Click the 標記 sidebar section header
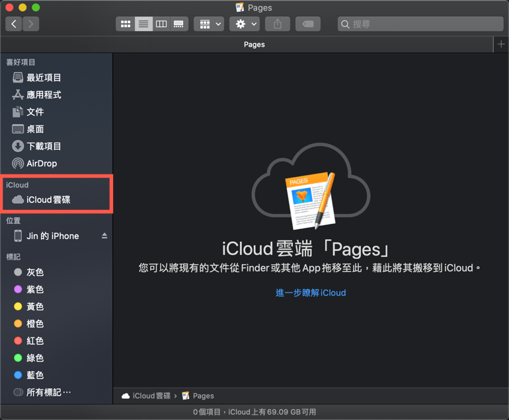 (13, 257)
